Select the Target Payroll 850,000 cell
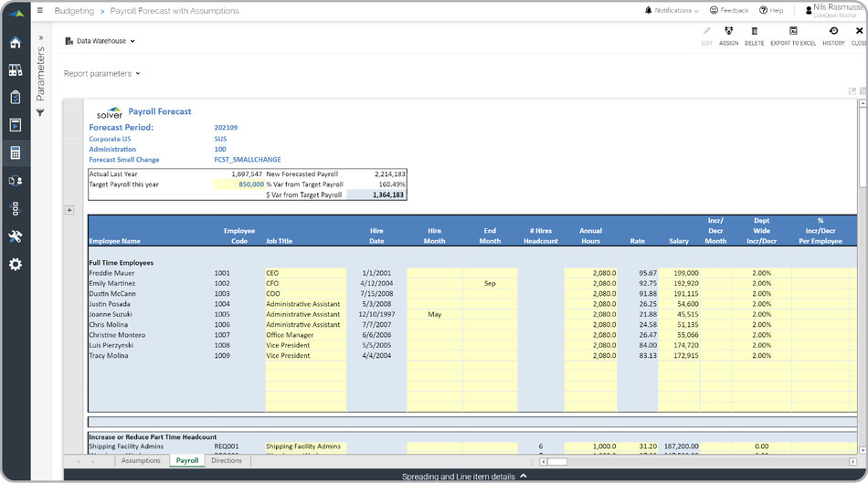This screenshot has width=868, height=483. 239,184
